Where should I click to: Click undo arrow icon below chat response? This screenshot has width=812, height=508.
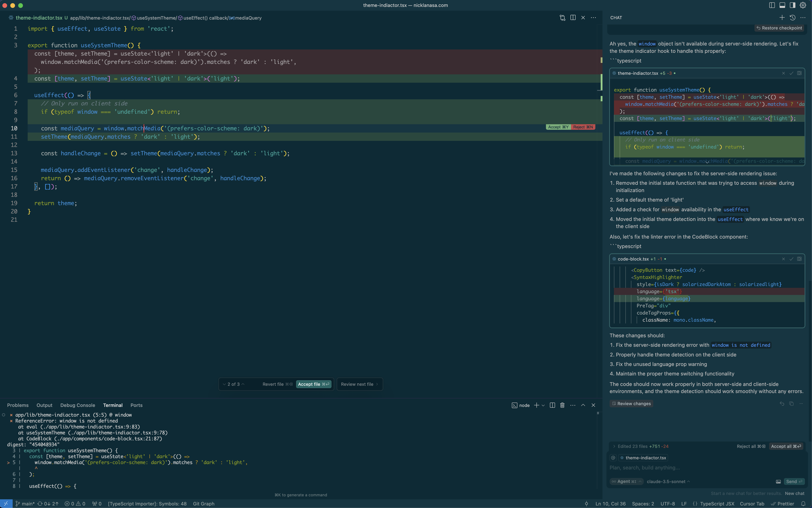tap(782, 404)
